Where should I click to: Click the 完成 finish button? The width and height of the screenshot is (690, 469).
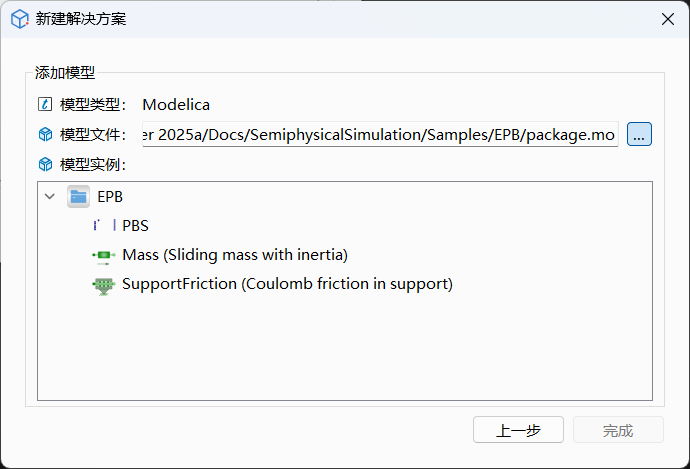(618, 430)
